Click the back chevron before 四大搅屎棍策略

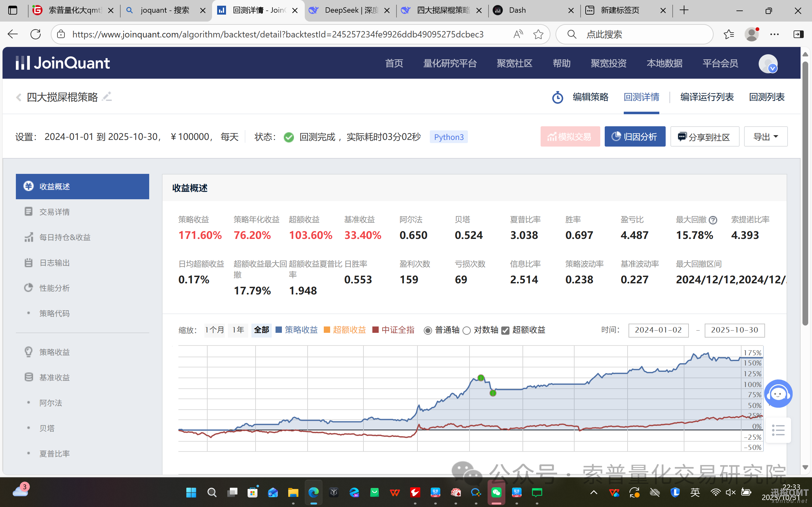click(19, 97)
